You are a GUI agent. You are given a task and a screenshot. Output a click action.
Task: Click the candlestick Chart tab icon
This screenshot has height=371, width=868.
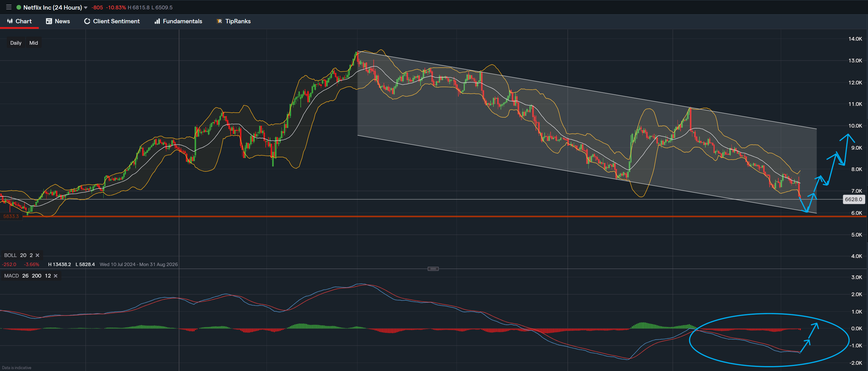coord(10,21)
